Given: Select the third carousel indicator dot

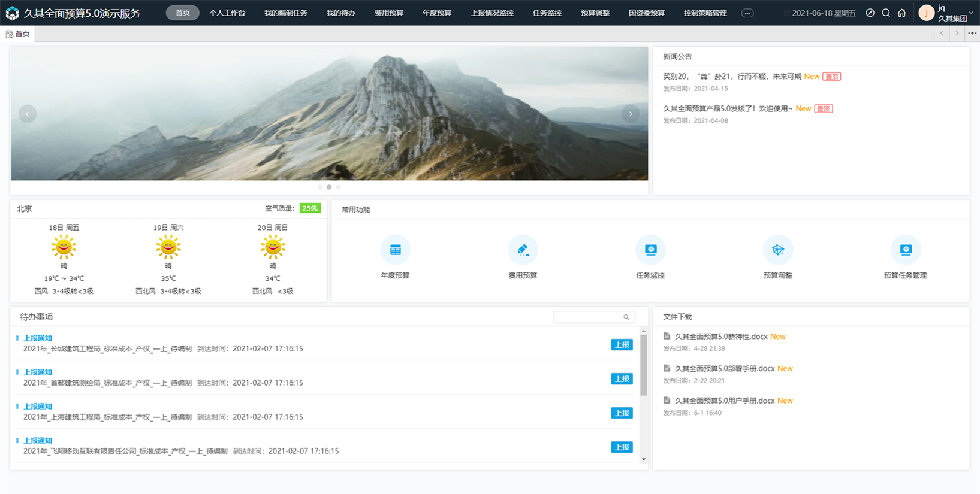Looking at the screenshot, I should [339, 187].
